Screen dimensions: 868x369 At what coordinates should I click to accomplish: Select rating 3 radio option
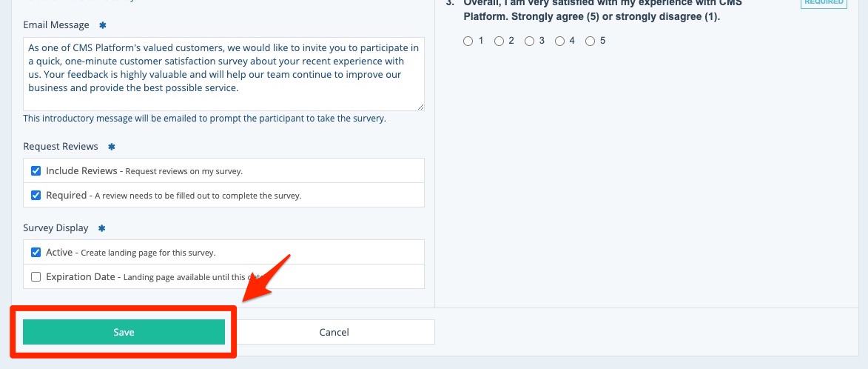(x=529, y=41)
